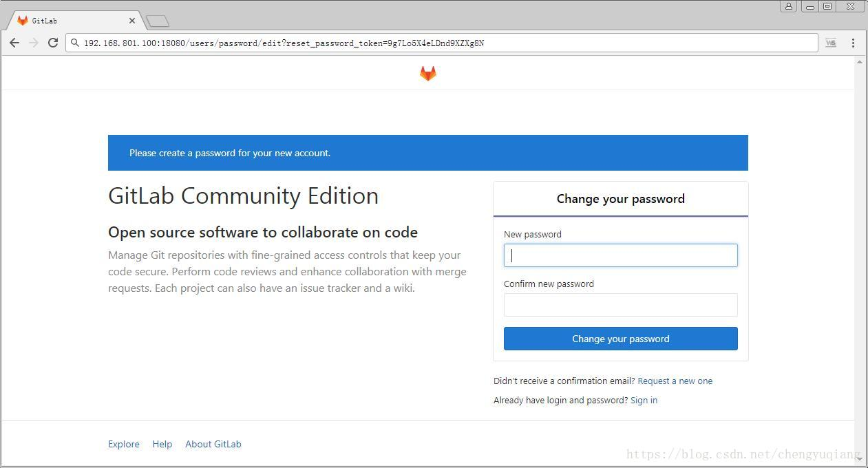Viewport: 868px width, 468px height.
Task: Click the 'Change your password' panel heading
Action: pos(621,199)
